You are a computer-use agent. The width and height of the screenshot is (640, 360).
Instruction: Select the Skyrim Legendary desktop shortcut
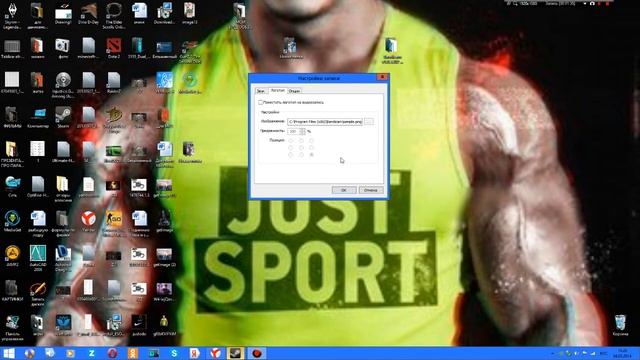(x=12, y=16)
